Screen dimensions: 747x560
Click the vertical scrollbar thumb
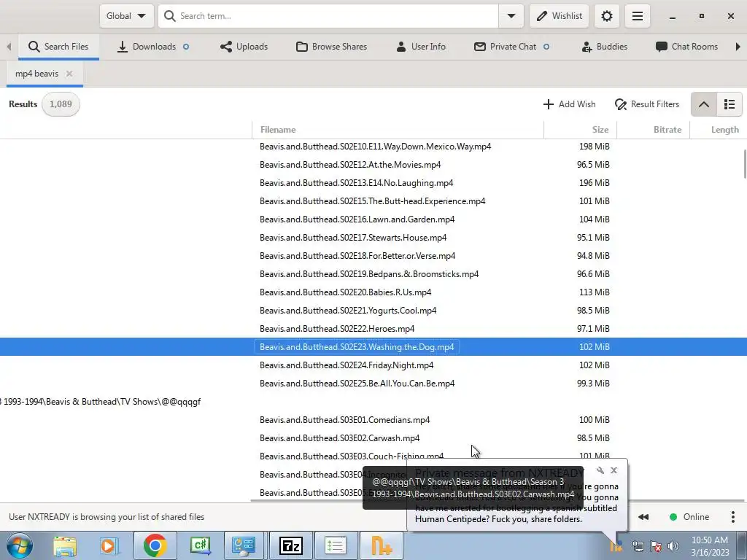[745, 164]
